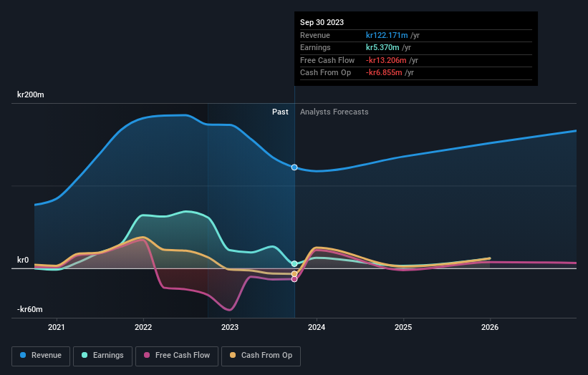The image size is (588, 375).
Task: Toggle the Earnings legend button
Action: coord(102,356)
